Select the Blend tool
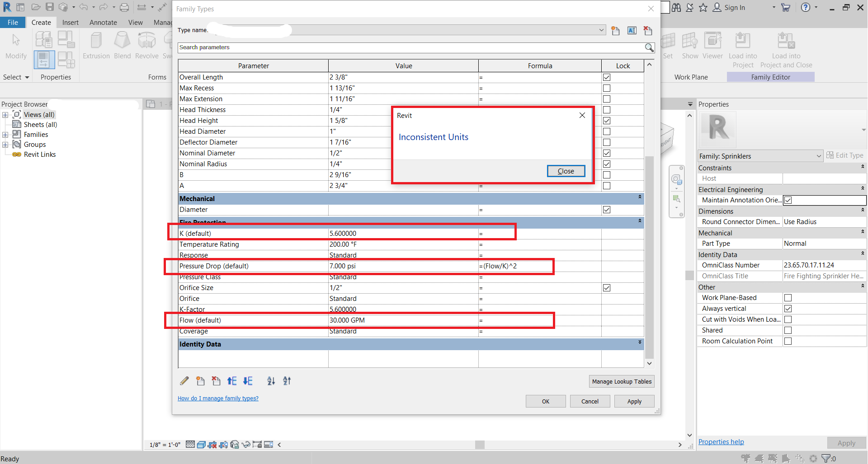 [122, 44]
